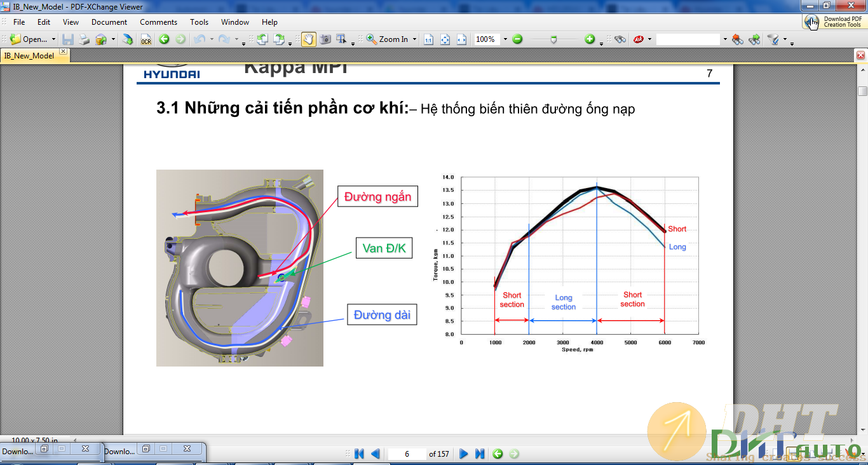Go to previous view with green back arrow in toolbar
Screen dimensions: 868x465
coord(164,39)
